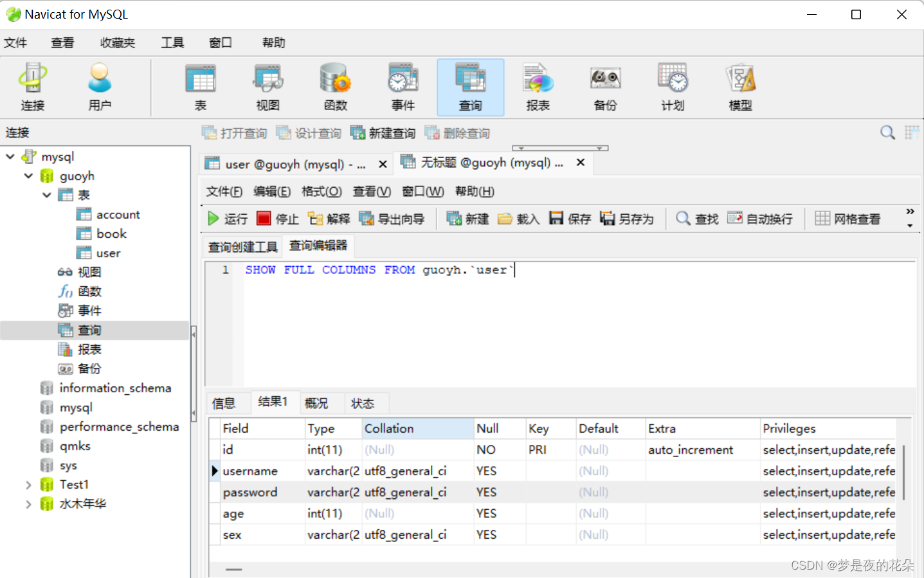
Task: Select the performance_schema database
Action: click(x=110, y=427)
